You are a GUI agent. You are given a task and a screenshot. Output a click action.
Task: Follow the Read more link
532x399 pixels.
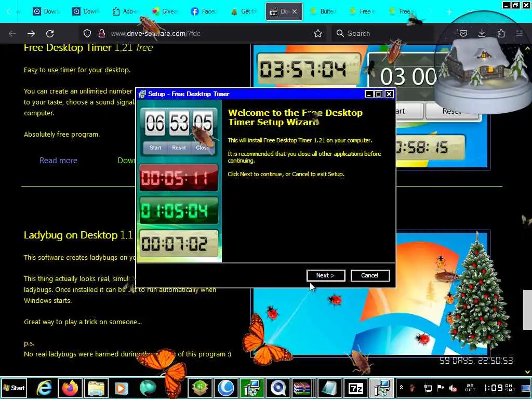[58, 161]
